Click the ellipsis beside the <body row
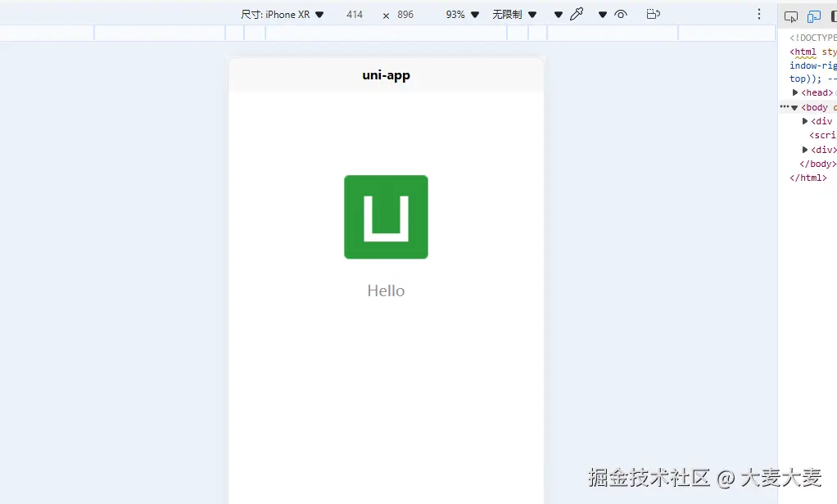837x504 pixels. (x=784, y=106)
